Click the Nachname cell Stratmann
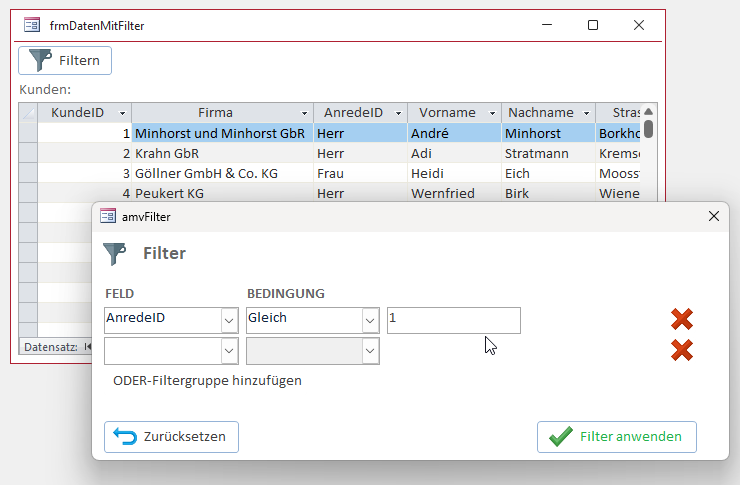 pyautogui.click(x=548, y=153)
